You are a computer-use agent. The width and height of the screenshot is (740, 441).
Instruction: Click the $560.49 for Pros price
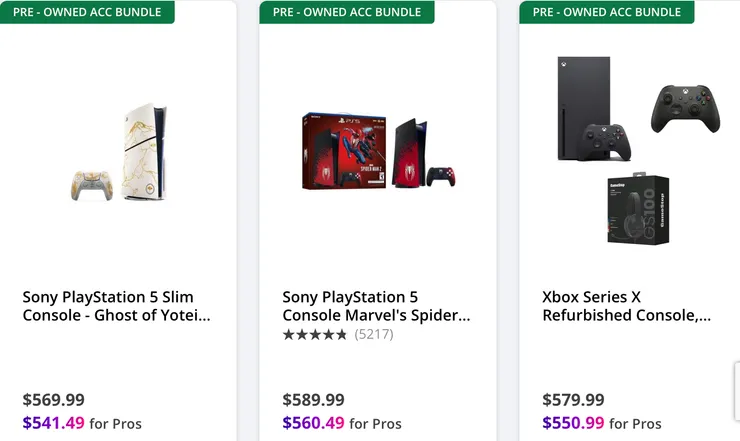tap(314, 423)
